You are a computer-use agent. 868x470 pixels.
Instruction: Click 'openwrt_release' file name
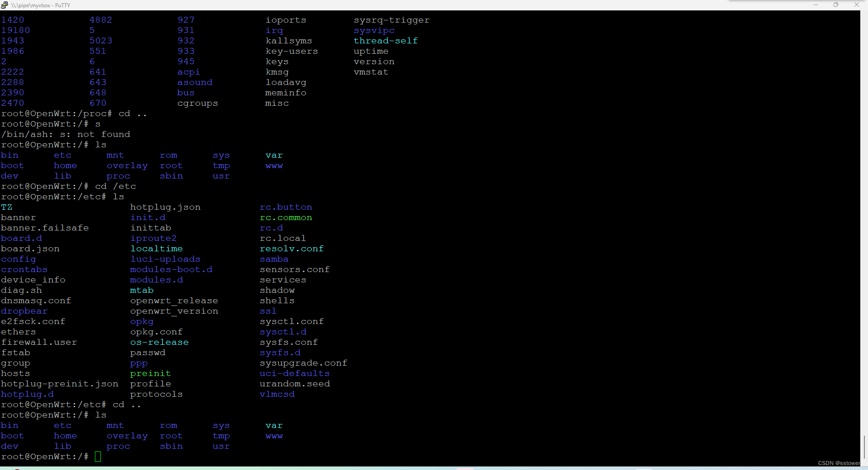[x=174, y=301]
